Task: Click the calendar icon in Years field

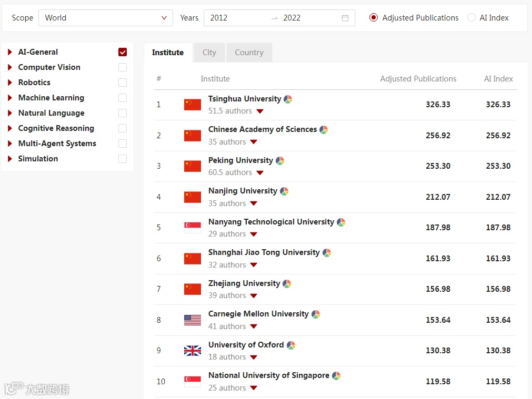Action: pos(345,18)
